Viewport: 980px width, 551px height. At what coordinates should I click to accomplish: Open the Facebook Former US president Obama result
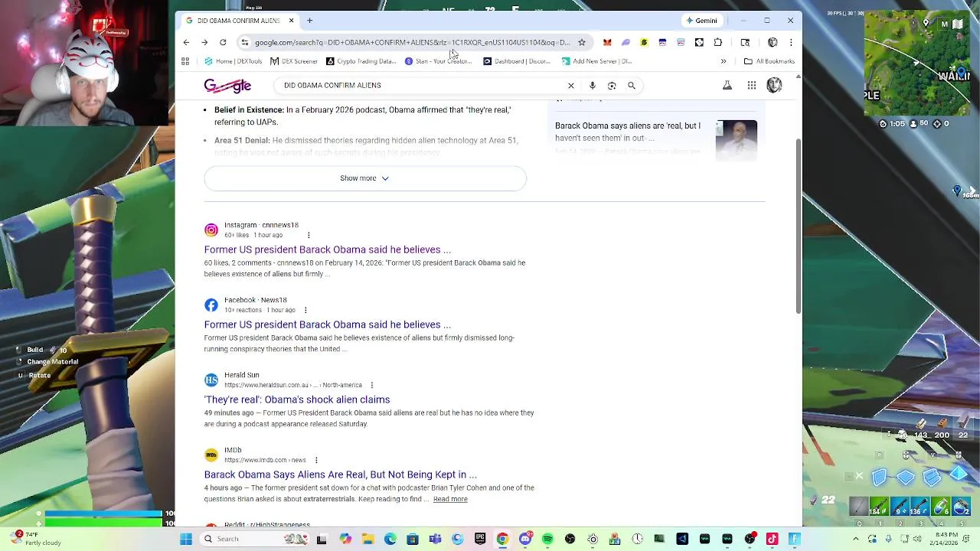click(328, 324)
